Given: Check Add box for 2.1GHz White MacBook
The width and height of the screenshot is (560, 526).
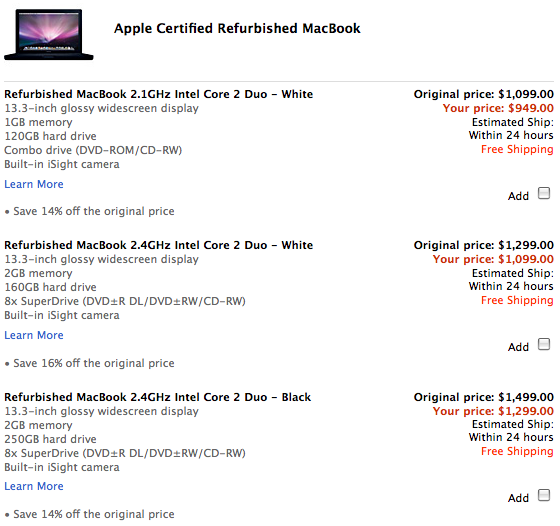Looking at the screenshot, I should point(544,193).
